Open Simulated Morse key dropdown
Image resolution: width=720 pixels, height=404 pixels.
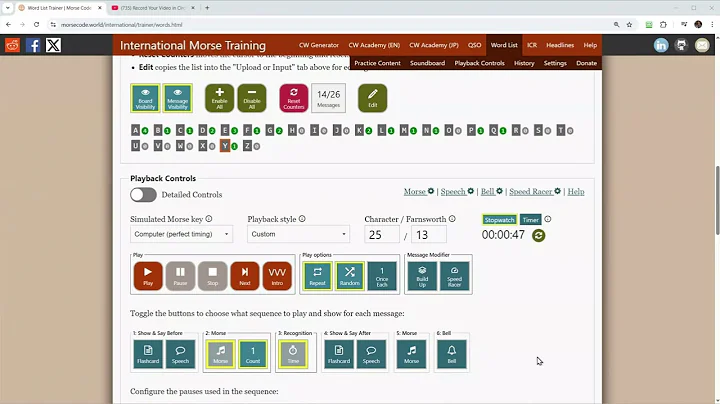coord(181,234)
